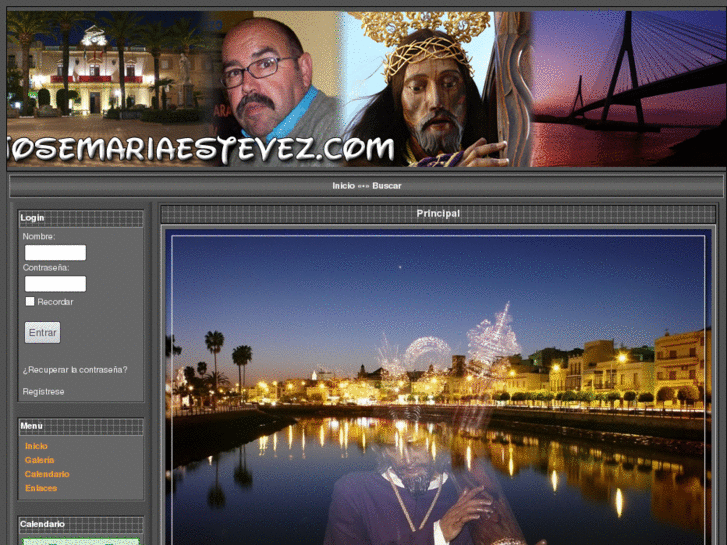This screenshot has height=545, width=727.
Task: Open Buscar in the top navigation bar
Action: [x=387, y=186]
